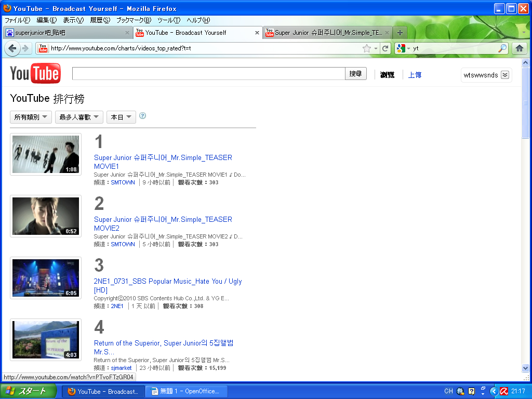Click the Firefox home icon
Screen dimensions: 532x399
[519, 48]
